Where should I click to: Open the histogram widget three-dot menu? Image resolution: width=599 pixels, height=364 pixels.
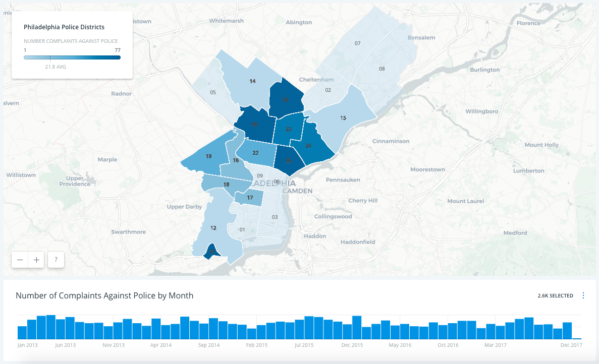click(x=583, y=295)
